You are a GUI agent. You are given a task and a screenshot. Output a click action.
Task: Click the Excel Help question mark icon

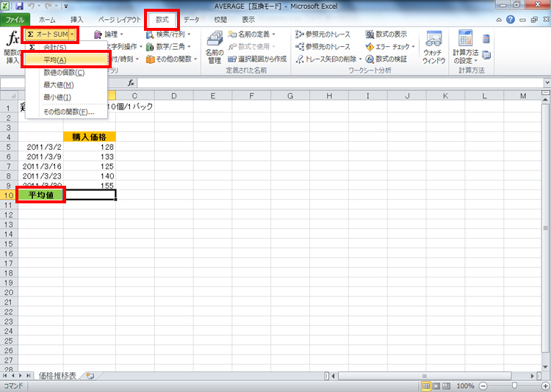coord(511,20)
